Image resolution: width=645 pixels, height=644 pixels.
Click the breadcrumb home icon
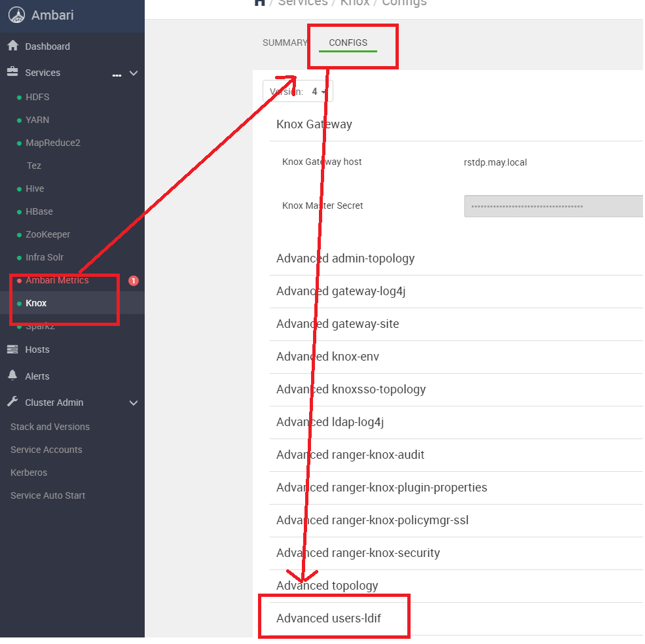(x=259, y=3)
